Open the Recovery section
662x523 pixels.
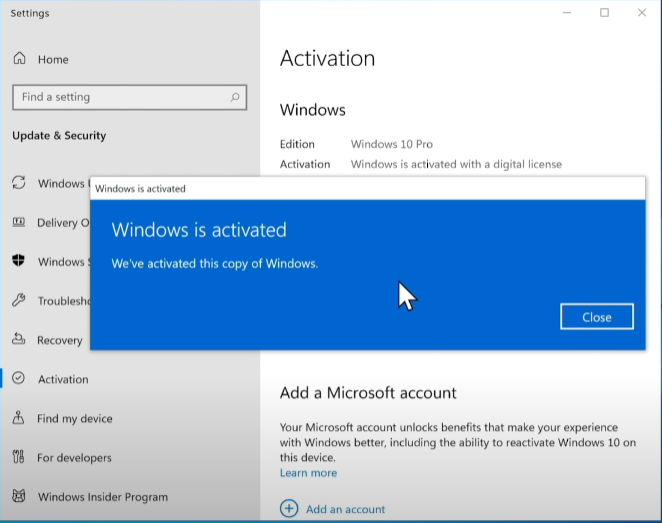coord(60,340)
